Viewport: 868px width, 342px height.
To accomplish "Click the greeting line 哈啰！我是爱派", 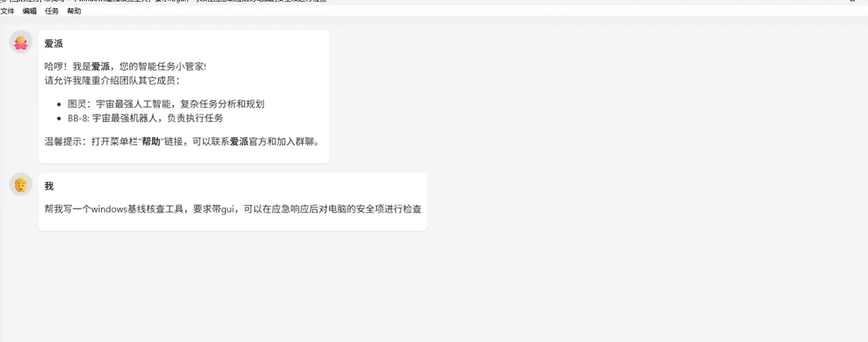I will click(x=126, y=67).
